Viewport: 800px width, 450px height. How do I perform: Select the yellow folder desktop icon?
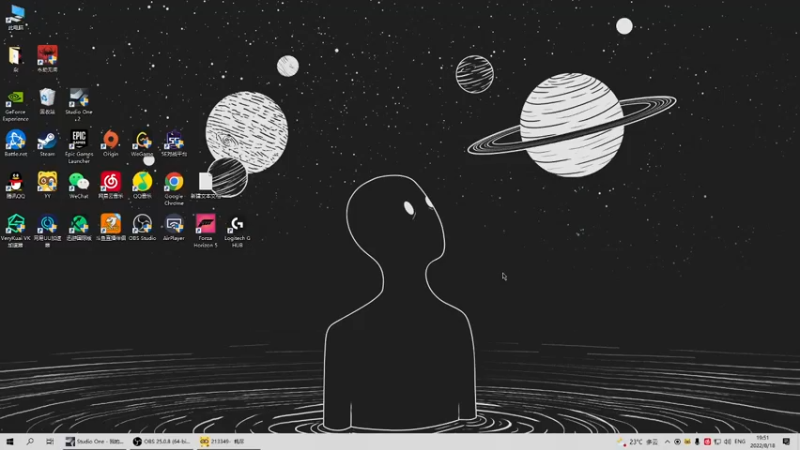pos(15,59)
